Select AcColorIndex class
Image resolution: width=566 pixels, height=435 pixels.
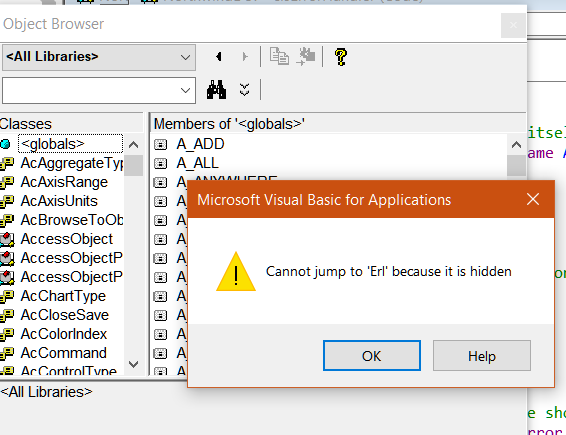click(64, 334)
